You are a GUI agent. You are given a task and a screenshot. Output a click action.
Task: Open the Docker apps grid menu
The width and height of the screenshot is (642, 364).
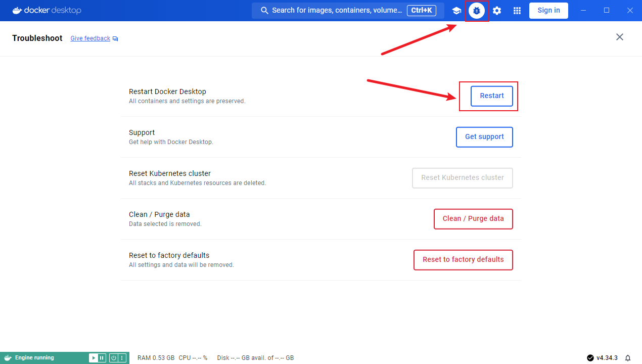pos(517,11)
